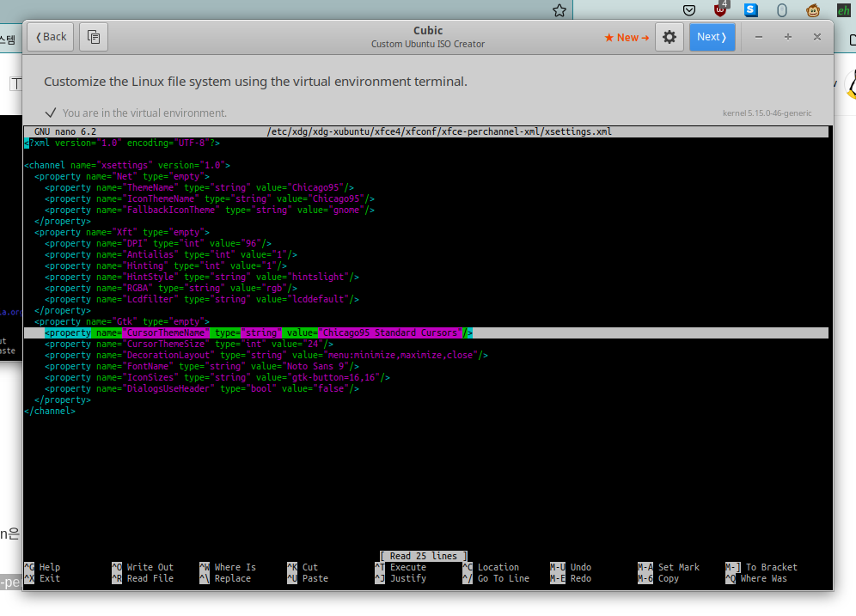Open the settings gear button
The height and width of the screenshot is (616, 856).
point(670,37)
